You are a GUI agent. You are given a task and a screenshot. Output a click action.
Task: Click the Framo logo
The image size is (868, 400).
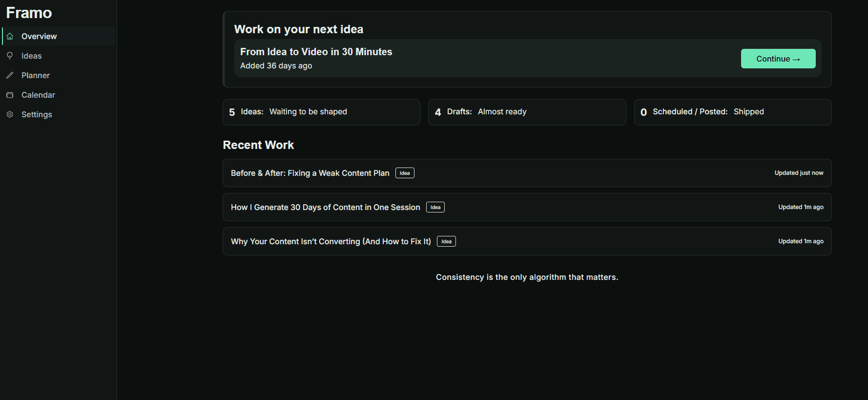pos(29,13)
